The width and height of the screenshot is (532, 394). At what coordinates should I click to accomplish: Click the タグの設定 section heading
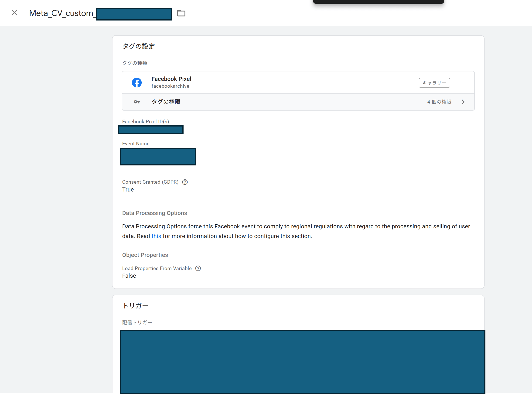pos(139,46)
